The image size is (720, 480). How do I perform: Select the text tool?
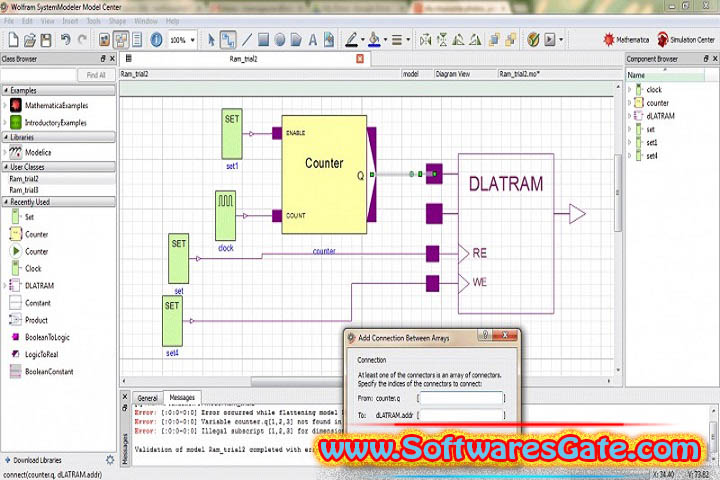click(x=313, y=40)
